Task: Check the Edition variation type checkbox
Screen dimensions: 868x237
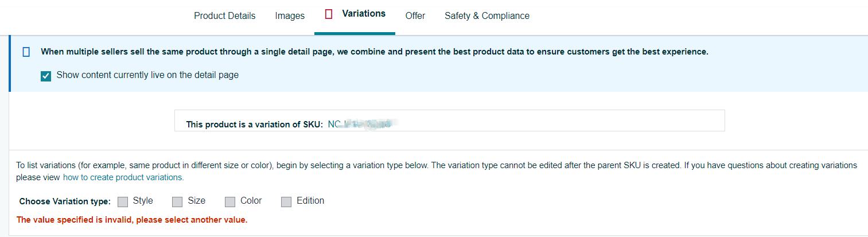Action: [x=286, y=201]
